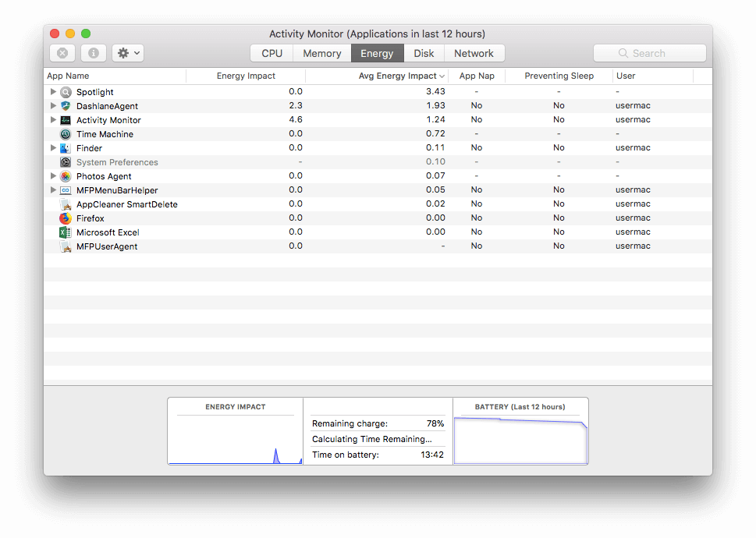Open the process info inspector button
Viewport: 756px width, 538px height.
click(94, 53)
